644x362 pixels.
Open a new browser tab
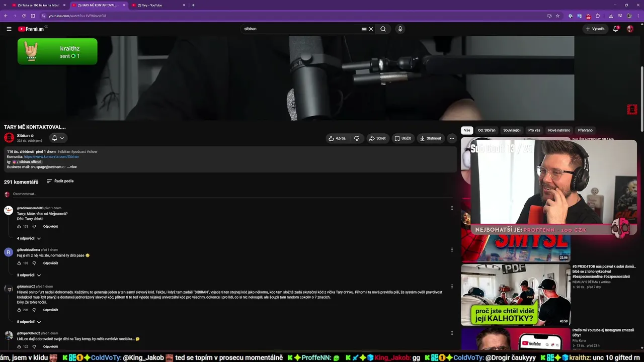pos(193,5)
